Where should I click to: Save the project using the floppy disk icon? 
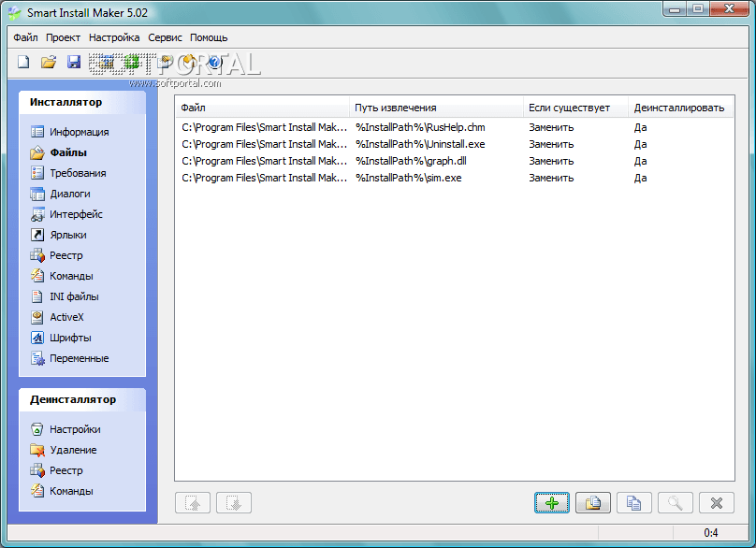click(73, 62)
